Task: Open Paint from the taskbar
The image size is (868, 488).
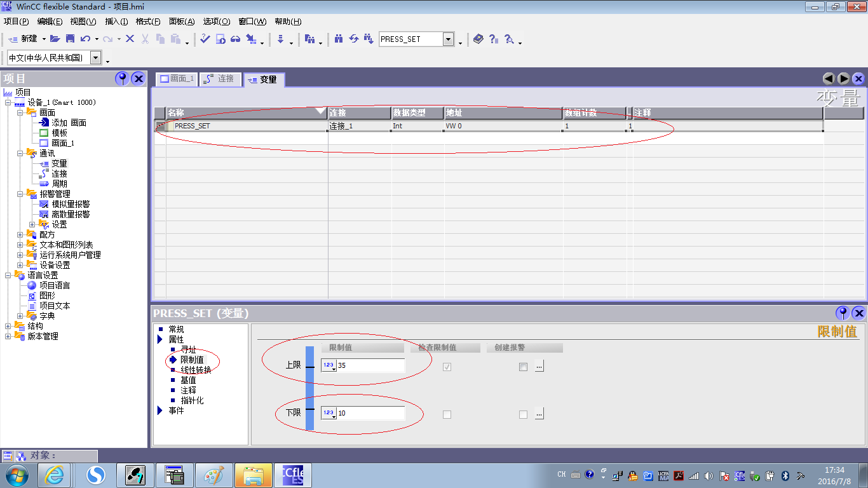Action: pos(214,475)
